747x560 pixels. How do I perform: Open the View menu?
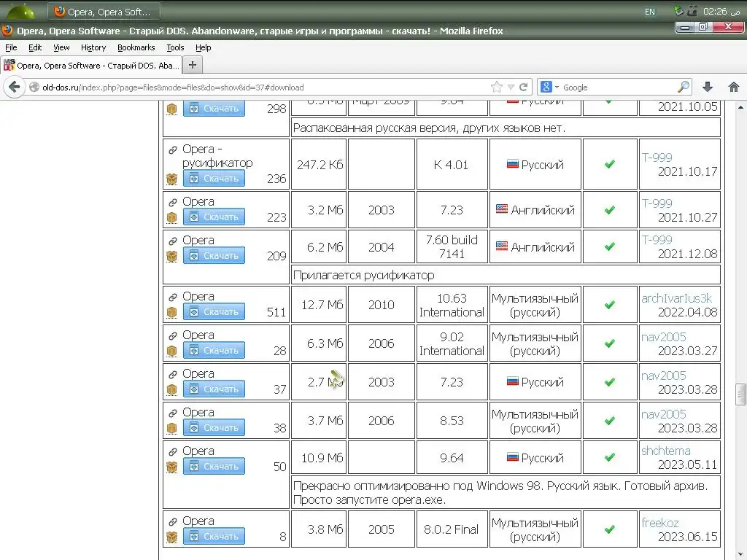61,47
